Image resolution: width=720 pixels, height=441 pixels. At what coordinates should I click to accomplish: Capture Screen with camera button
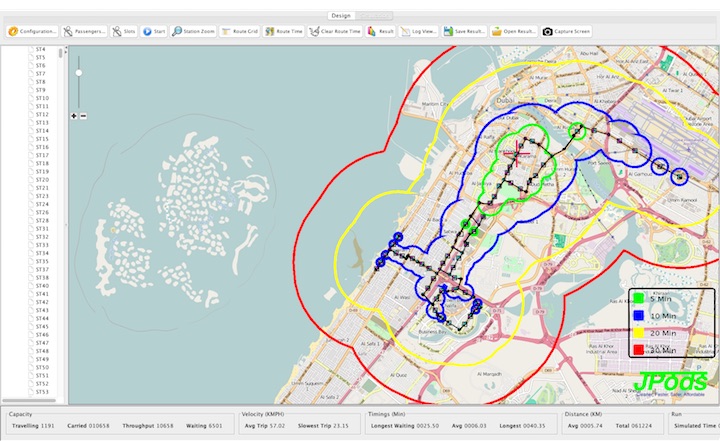tap(567, 31)
